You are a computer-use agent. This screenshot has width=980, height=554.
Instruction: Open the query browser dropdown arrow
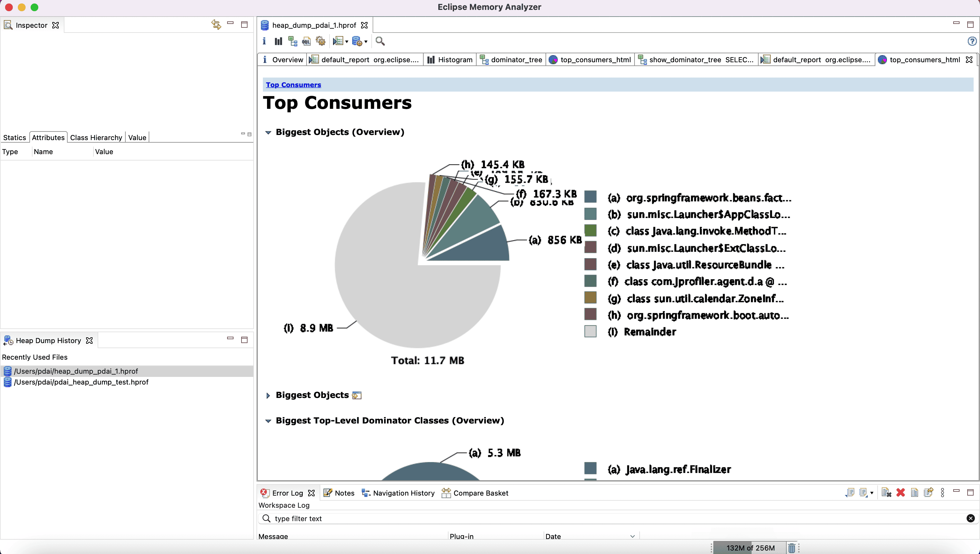[x=366, y=41]
